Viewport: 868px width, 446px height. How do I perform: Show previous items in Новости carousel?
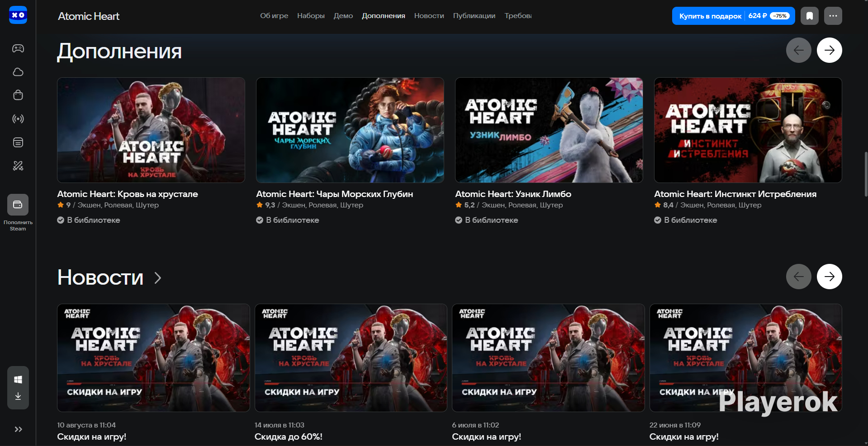pyautogui.click(x=799, y=277)
